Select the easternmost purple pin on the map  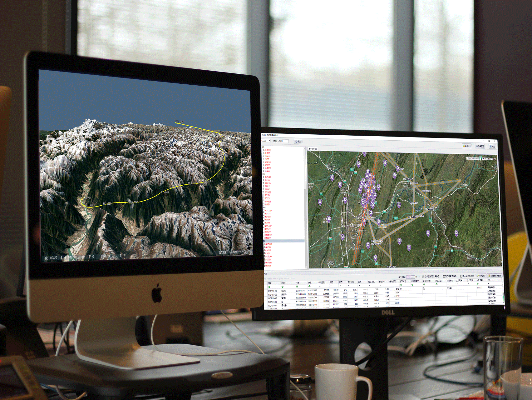456,233
